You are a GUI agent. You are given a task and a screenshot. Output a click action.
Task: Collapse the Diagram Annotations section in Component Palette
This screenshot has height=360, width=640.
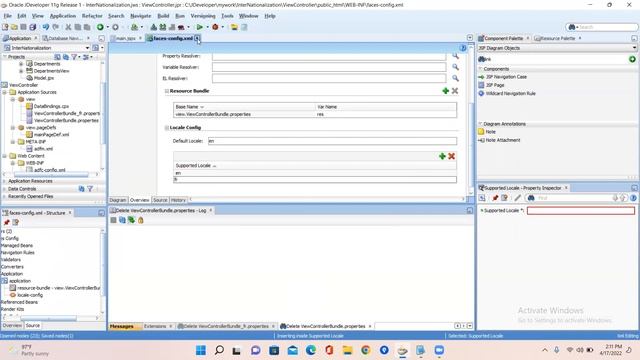pos(480,124)
